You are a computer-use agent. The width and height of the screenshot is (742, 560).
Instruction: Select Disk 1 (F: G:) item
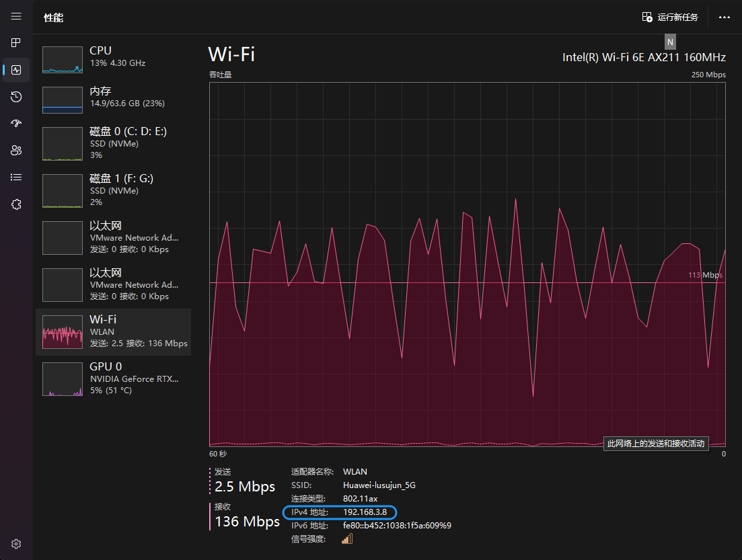coord(113,190)
